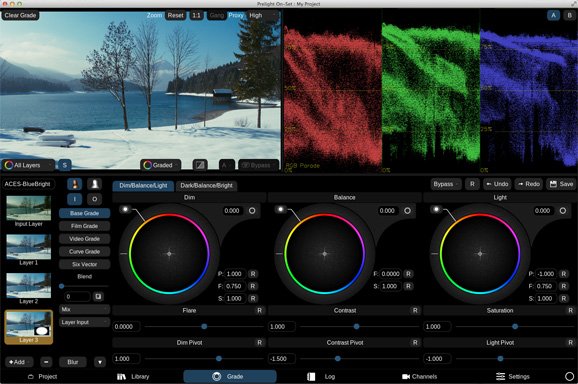Switch to the Dim/Balance/Light tab
This screenshot has height=384, width=578.
point(143,185)
